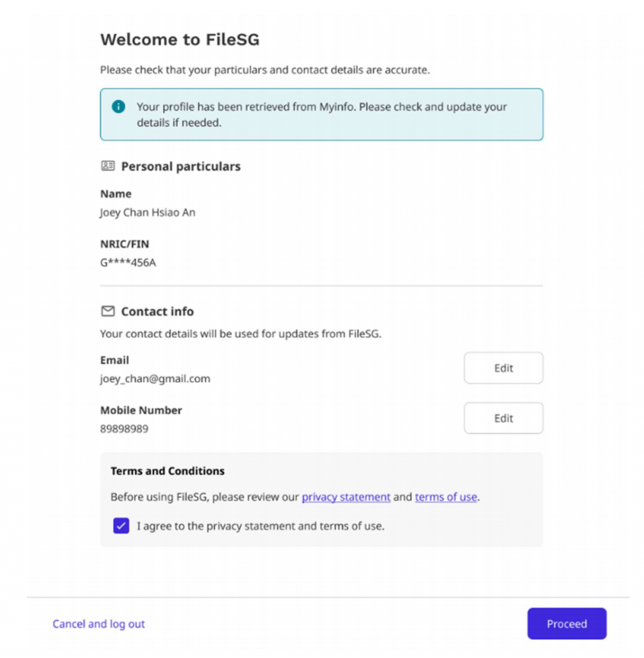Tick the privacy and terms agreement checkbox
Viewport: 644px width, 658px height.
point(121,526)
